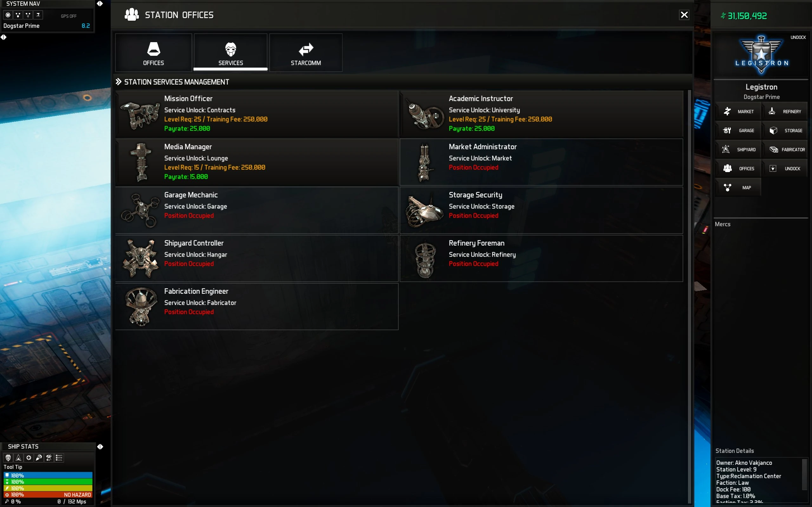Viewport: 812px width, 507px height.
Task: Collapse the Ship Stats panel arrows
Action: click(x=100, y=447)
